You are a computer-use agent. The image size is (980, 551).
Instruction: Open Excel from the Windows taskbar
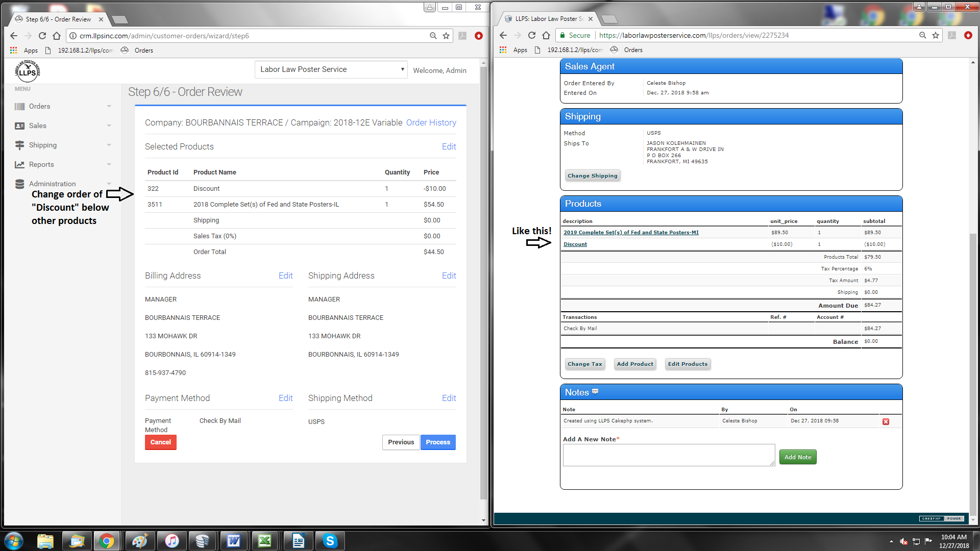coord(265,541)
